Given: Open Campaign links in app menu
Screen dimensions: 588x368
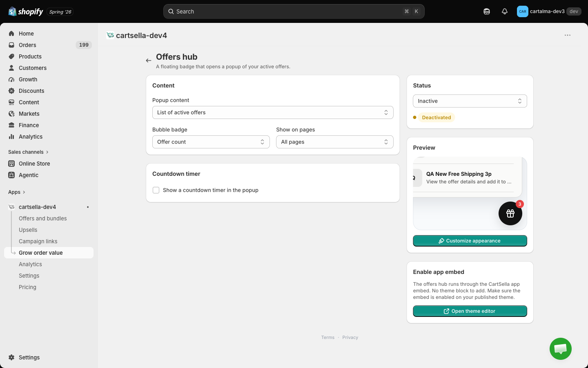Looking at the screenshot, I should point(38,241).
